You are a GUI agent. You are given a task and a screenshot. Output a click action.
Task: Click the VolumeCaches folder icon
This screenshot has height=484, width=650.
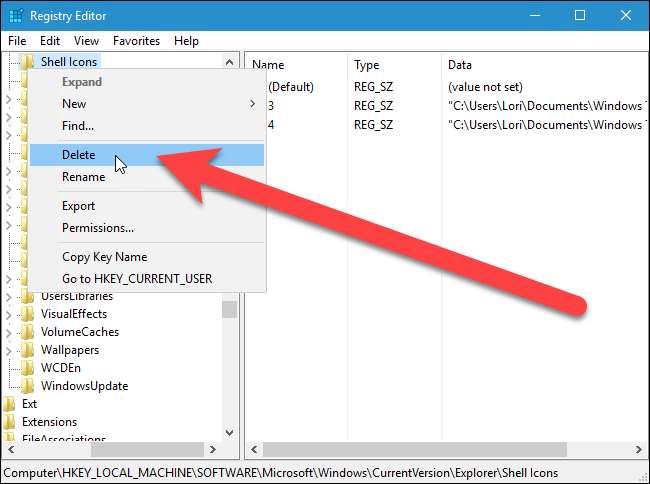point(27,332)
